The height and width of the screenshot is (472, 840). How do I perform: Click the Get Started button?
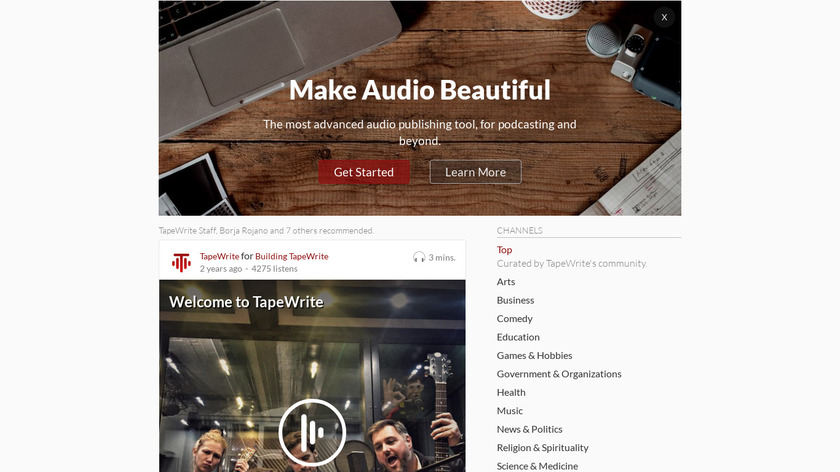[x=364, y=172]
